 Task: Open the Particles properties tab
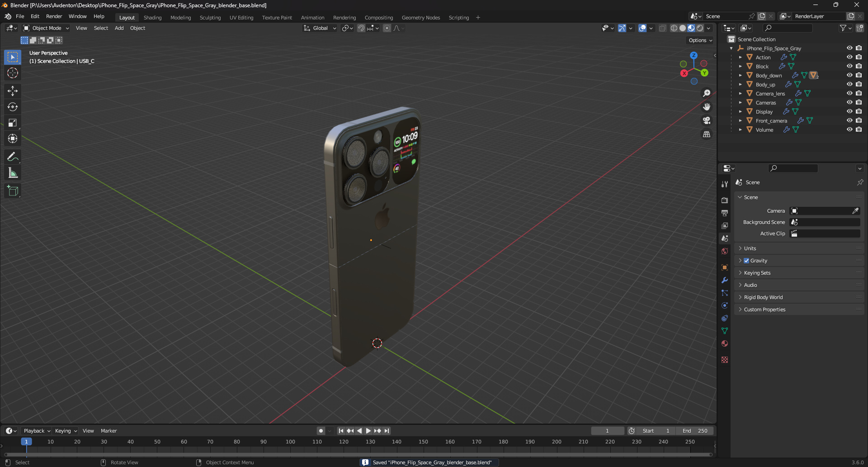725,293
